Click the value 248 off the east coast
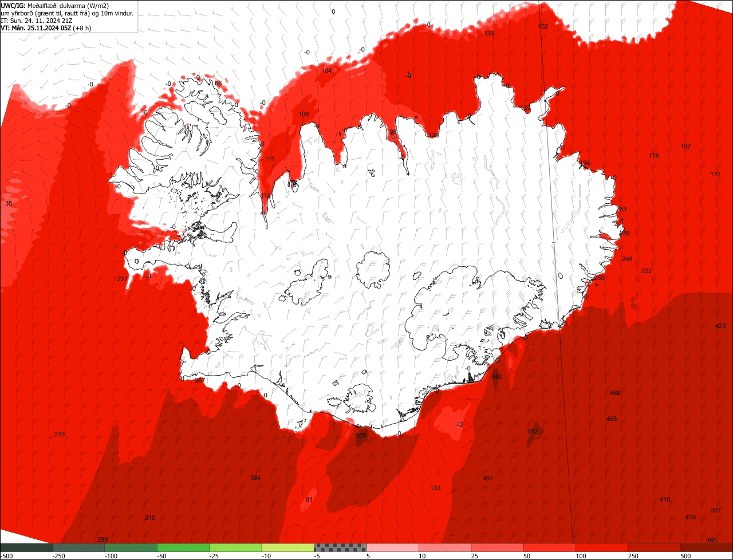The height and width of the screenshot is (560, 733). [627, 259]
